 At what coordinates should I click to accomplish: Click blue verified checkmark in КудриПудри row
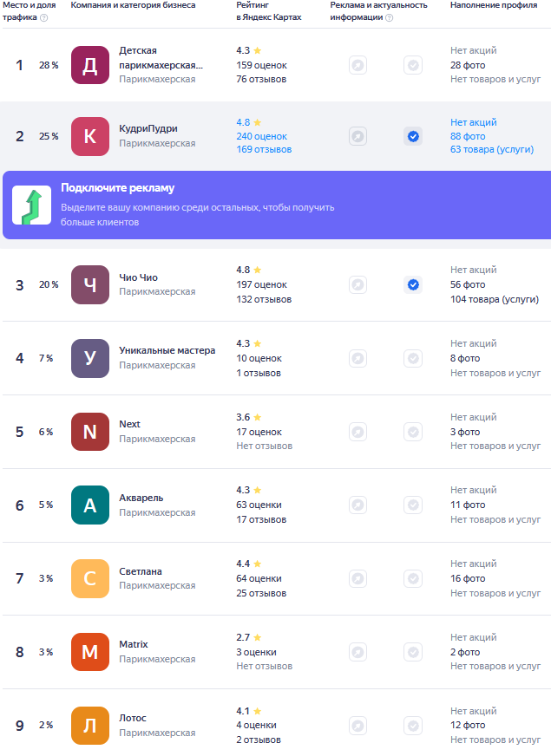click(413, 136)
